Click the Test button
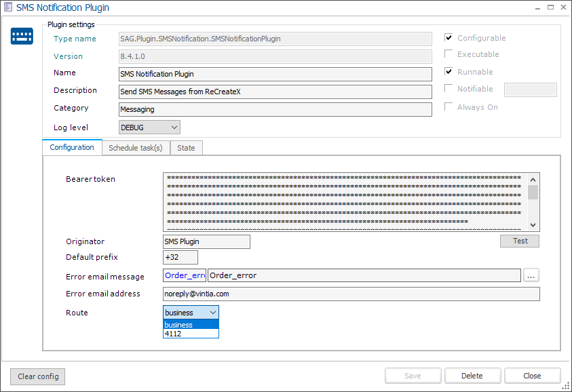The image size is (572, 392). click(519, 241)
